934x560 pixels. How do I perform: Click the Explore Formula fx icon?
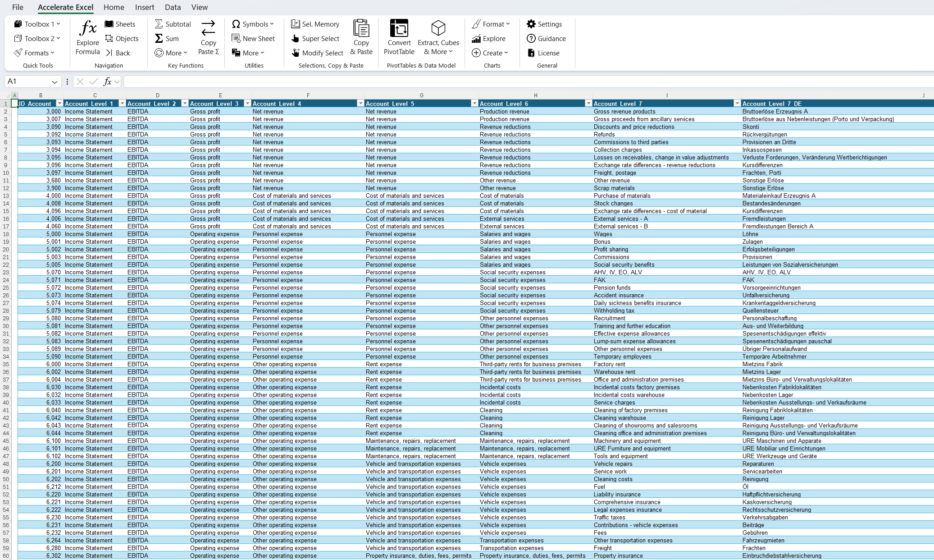click(x=88, y=28)
